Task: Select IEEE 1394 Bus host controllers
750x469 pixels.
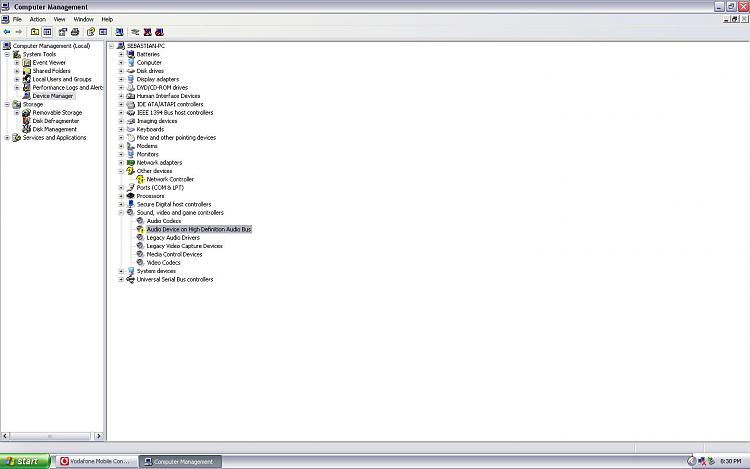Action: coord(175,113)
